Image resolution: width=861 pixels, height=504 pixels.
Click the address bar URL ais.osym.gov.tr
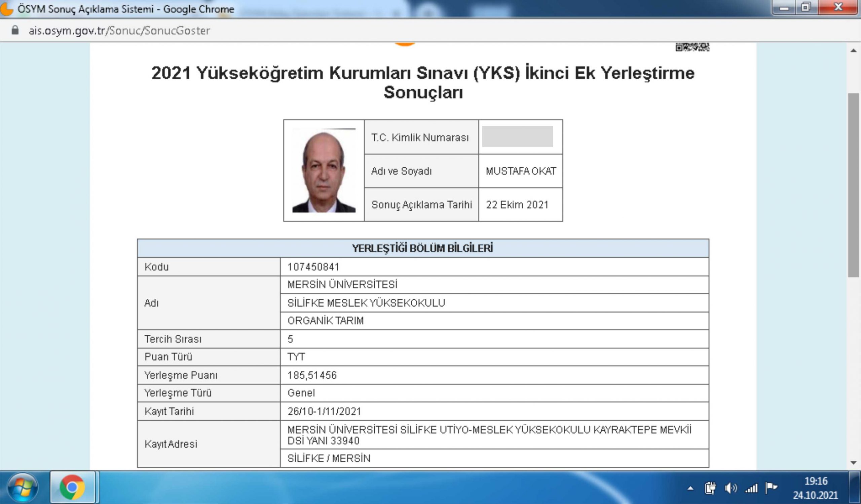[x=119, y=30]
